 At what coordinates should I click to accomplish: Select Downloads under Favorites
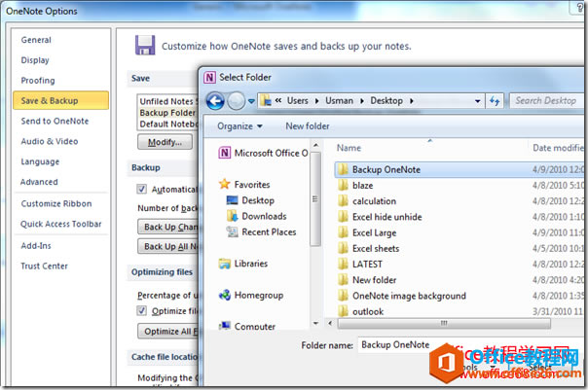[x=256, y=216]
